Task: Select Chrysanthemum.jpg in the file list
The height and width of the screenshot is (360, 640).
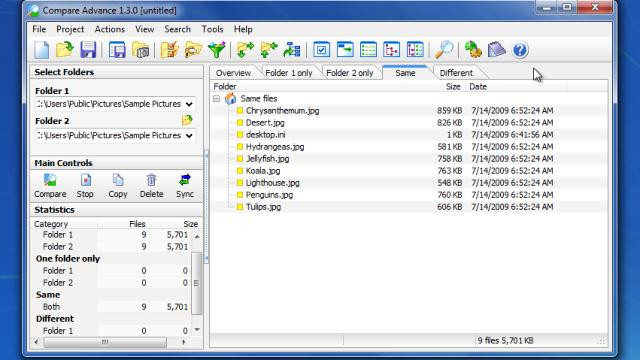Action: point(282,111)
